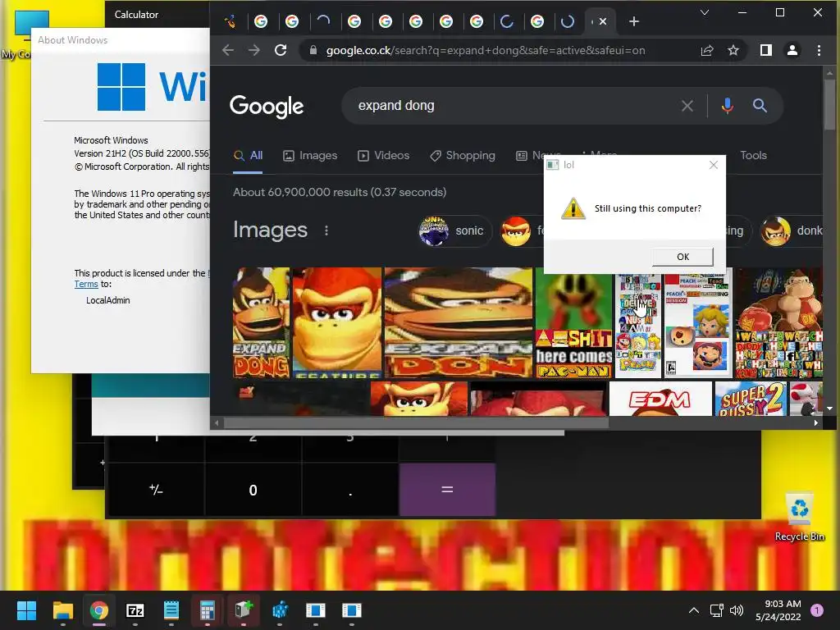Image resolution: width=840 pixels, height=630 pixels.
Task: Open a new Chrome tab
Action: tap(634, 21)
